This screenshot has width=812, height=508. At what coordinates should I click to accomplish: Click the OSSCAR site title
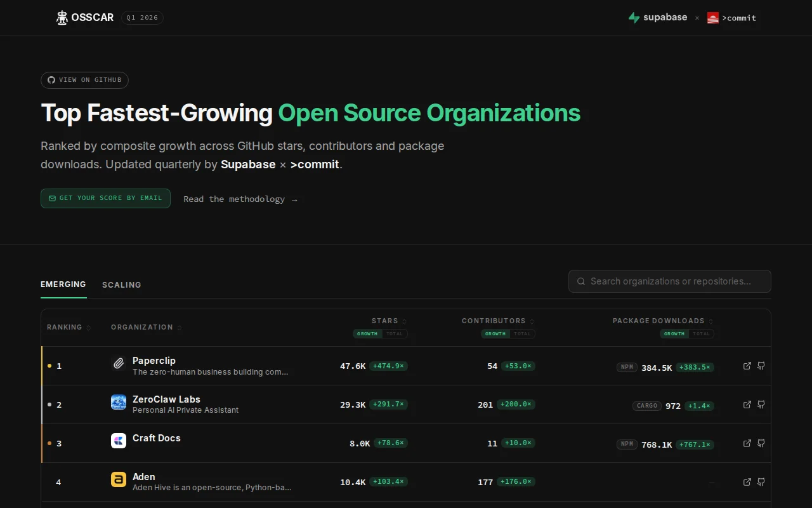click(x=93, y=18)
